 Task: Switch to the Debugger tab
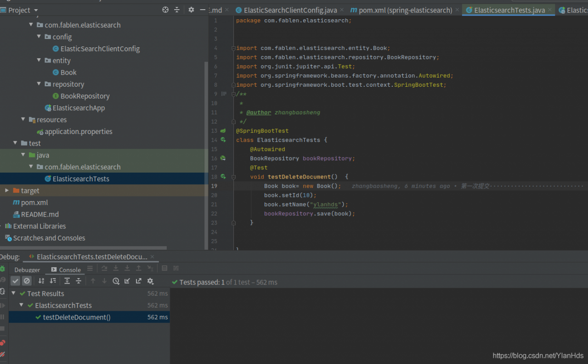click(x=27, y=270)
